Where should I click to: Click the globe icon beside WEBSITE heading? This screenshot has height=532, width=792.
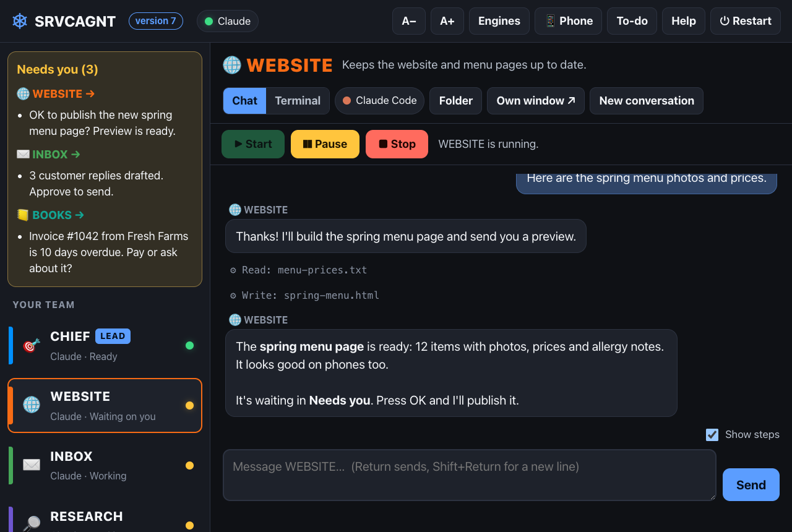point(232,65)
